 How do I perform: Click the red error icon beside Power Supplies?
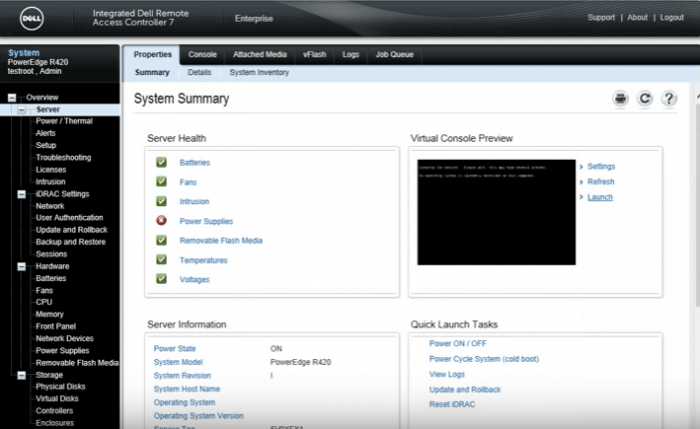click(x=161, y=221)
